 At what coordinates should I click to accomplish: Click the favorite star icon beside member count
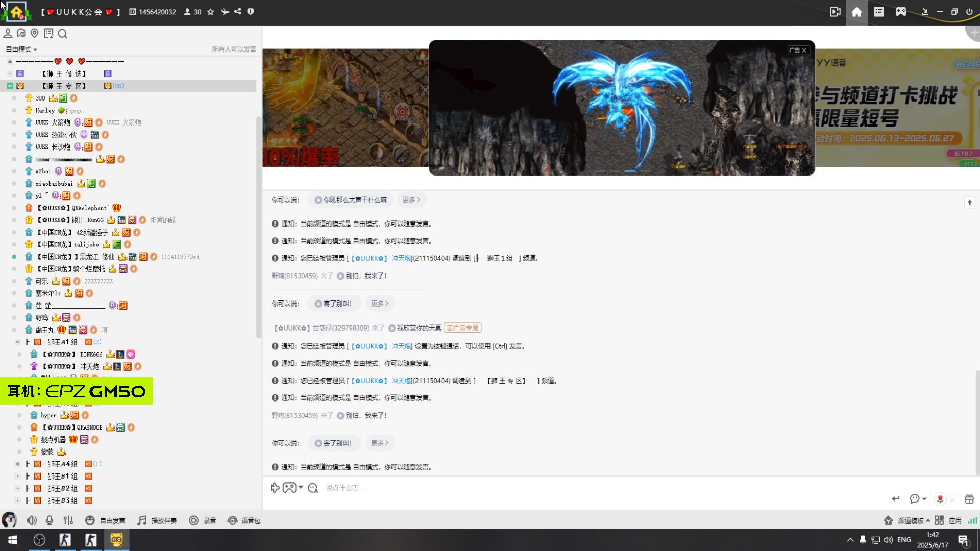(210, 12)
